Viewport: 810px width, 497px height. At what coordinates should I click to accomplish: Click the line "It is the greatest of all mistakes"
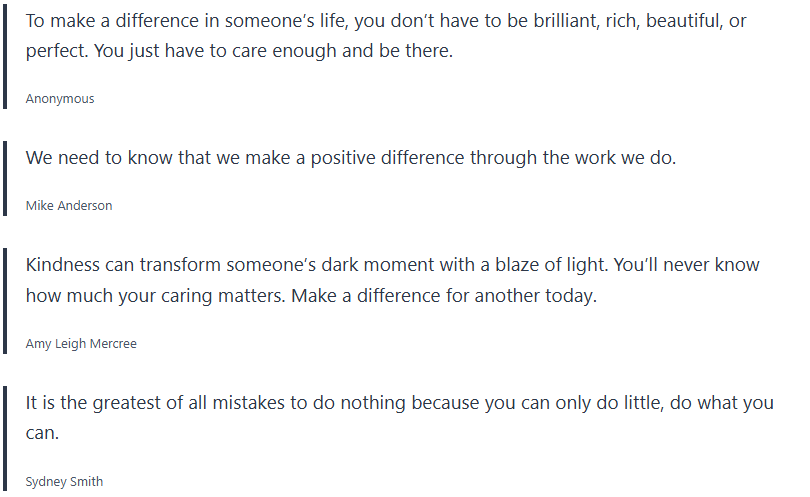400,403
